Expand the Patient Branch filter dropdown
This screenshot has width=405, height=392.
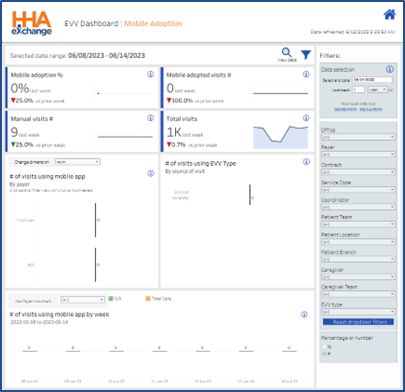coord(358,259)
